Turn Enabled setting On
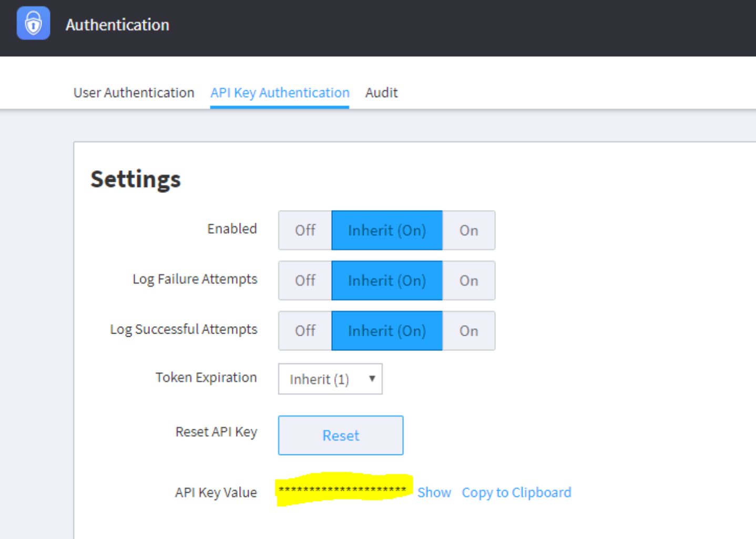756x539 pixels. 468,231
